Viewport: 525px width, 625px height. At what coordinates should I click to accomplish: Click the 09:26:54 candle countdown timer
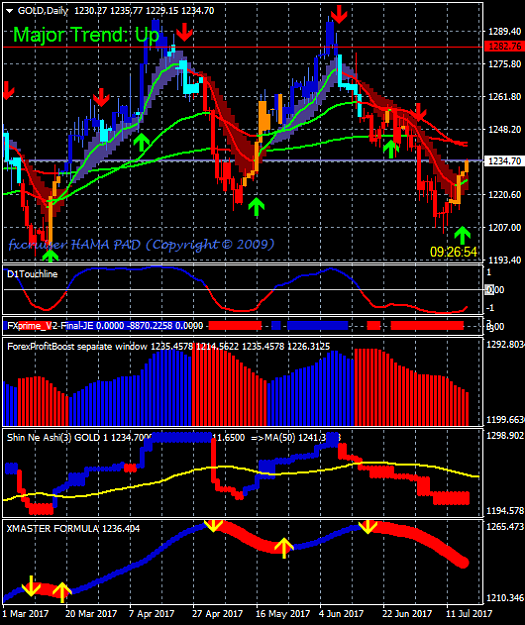click(454, 252)
